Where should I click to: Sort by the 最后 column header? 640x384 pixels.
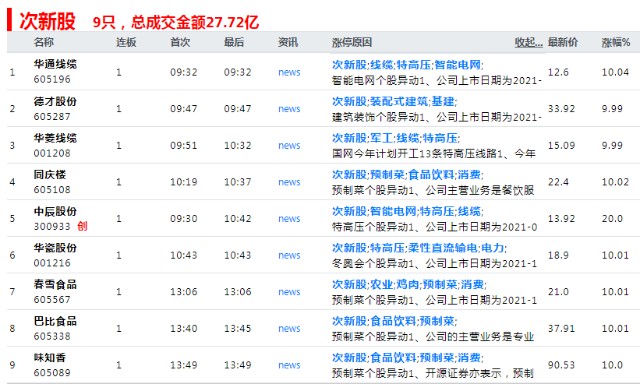point(234,42)
